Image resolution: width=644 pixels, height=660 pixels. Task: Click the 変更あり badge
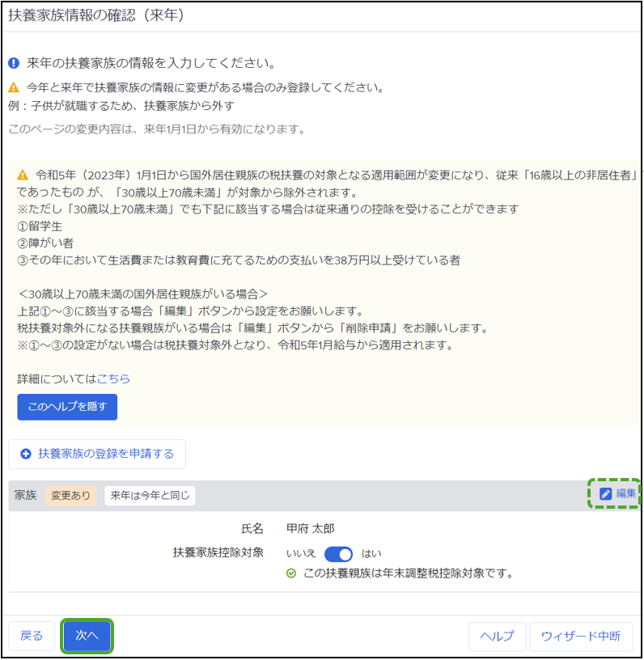tap(70, 496)
